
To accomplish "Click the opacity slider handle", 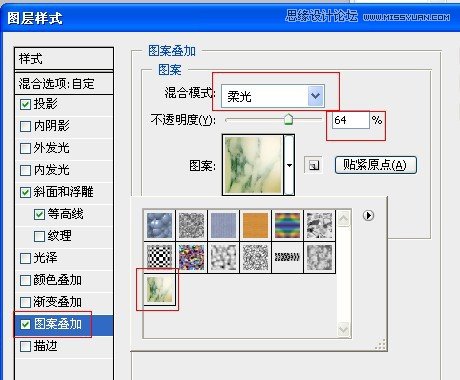I will tap(288, 119).
